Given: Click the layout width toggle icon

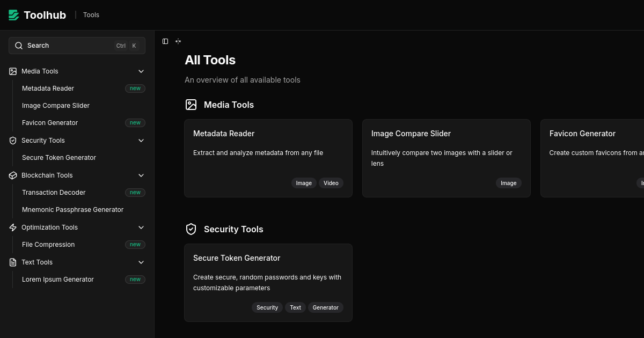Looking at the screenshot, I should [178, 41].
